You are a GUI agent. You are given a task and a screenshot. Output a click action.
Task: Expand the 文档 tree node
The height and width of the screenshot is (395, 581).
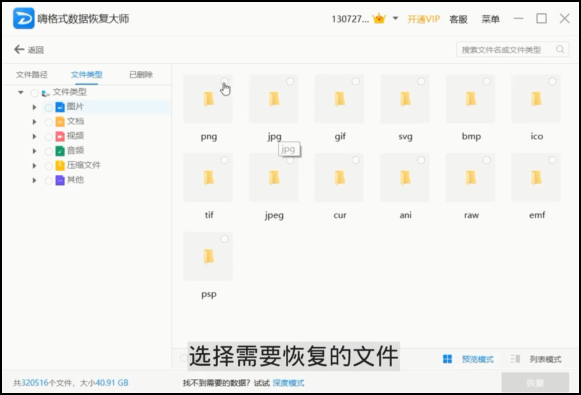[x=34, y=122]
